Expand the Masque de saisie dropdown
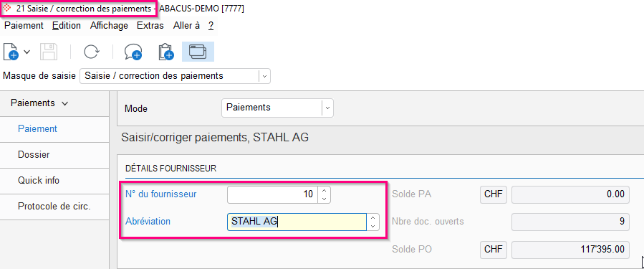Viewport: 644px width, 269px height. 264,76
